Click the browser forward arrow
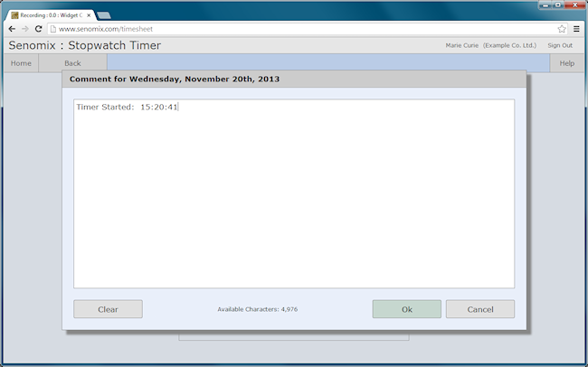The image size is (588, 367). [24, 29]
